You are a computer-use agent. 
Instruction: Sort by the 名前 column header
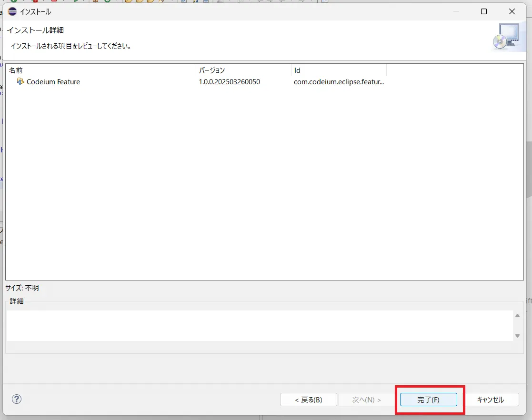(x=101, y=70)
